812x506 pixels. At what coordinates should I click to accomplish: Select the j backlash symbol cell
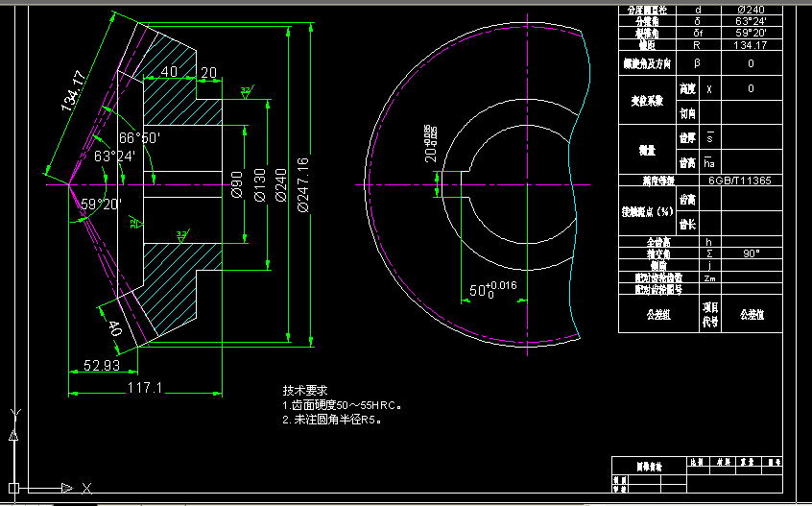point(709,266)
